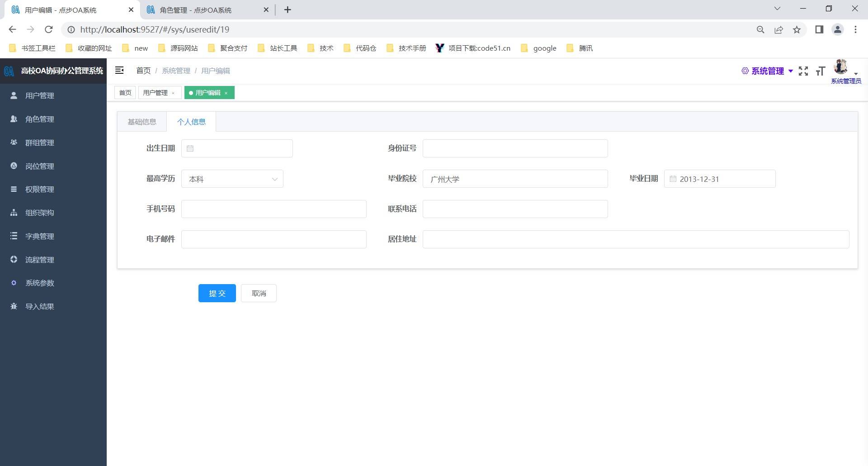This screenshot has width=868, height=466.
Task: Open the font size icon in header
Action: [821, 71]
